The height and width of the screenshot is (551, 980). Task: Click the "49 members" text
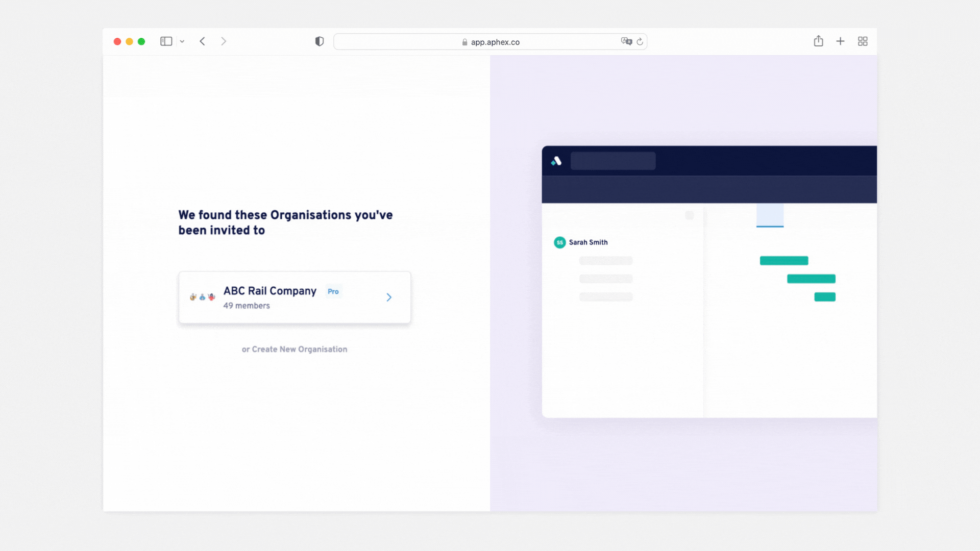click(x=247, y=306)
